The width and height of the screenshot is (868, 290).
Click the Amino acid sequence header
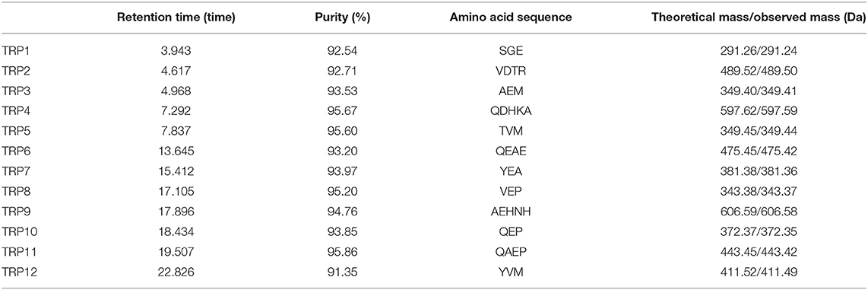coord(508,18)
